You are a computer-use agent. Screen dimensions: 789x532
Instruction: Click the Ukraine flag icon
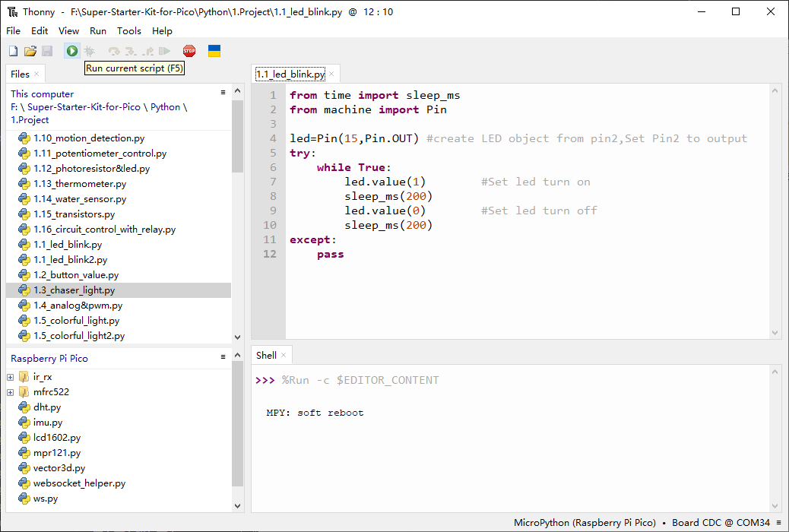(214, 51)
